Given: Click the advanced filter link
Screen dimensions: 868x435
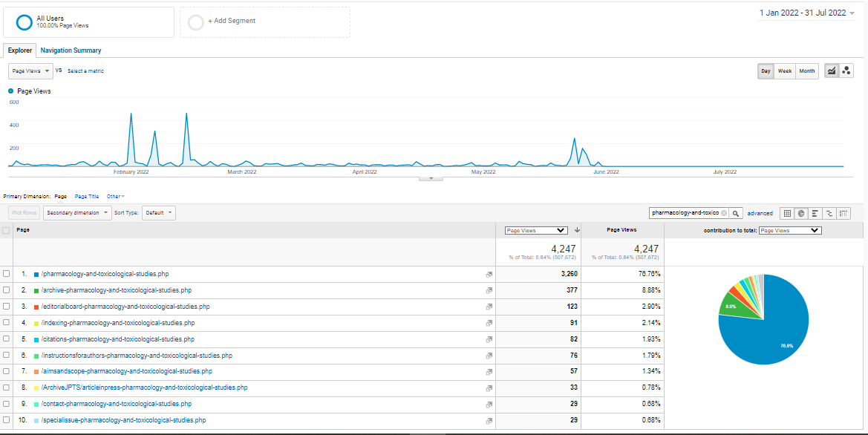Looking at the screenshot, I should tap(760, 213).
